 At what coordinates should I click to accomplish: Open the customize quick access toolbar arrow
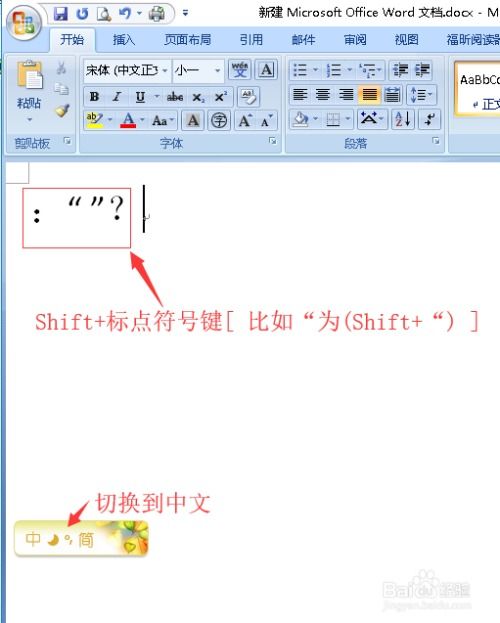pyautogui.click(x=185, y=13)
